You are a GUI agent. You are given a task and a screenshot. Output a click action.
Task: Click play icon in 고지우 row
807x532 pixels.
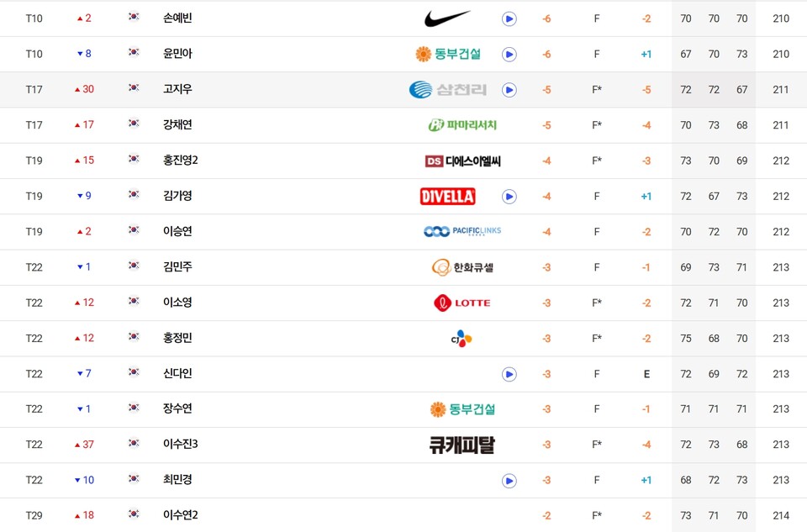[x=509, y=90]
